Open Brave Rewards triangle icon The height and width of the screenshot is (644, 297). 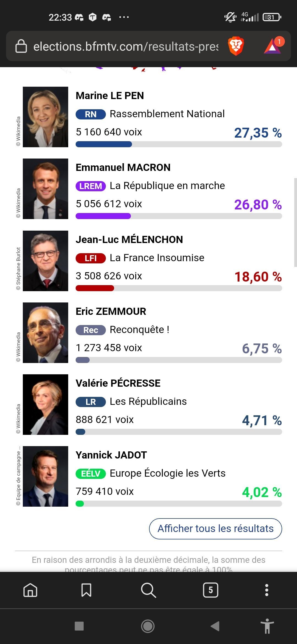click(273, 46)
